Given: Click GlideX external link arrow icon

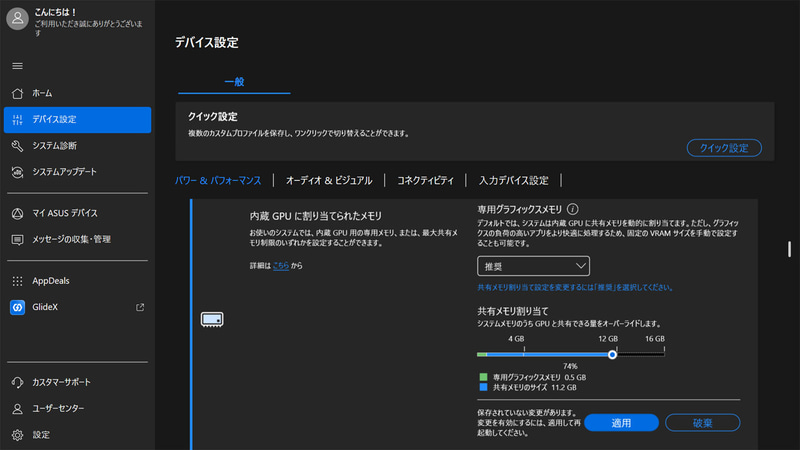Looking at the screenshot, I should coord(140,307).
